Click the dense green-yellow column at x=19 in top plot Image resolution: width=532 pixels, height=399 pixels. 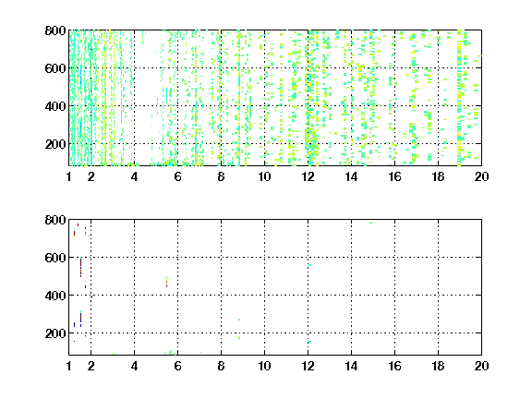coord(459,98)
